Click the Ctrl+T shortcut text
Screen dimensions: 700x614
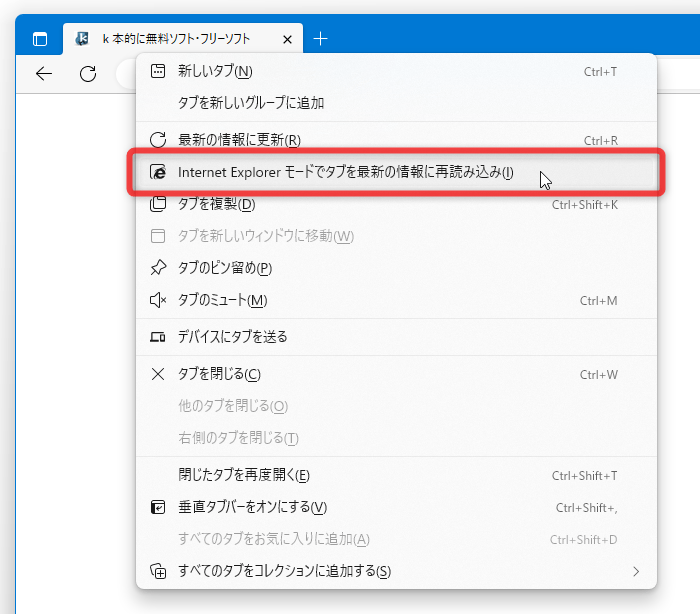(x=600, y=72)
